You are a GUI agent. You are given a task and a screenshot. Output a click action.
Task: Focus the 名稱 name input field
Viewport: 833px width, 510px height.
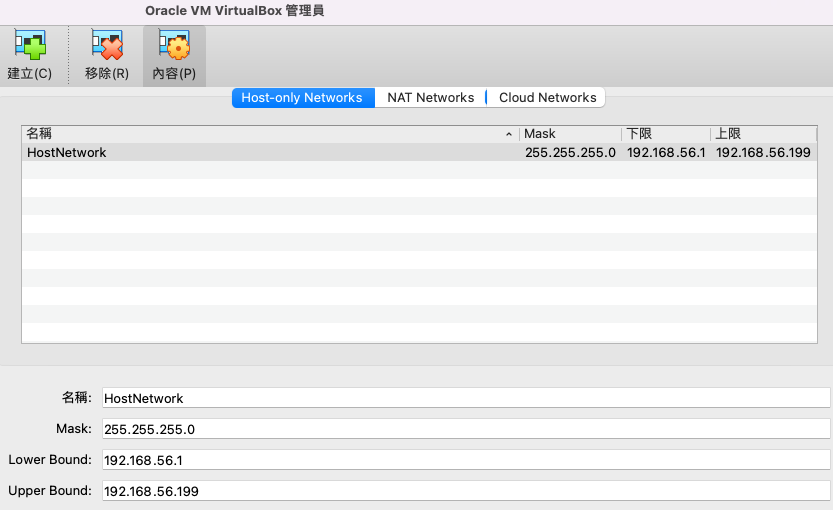[465, 398]
